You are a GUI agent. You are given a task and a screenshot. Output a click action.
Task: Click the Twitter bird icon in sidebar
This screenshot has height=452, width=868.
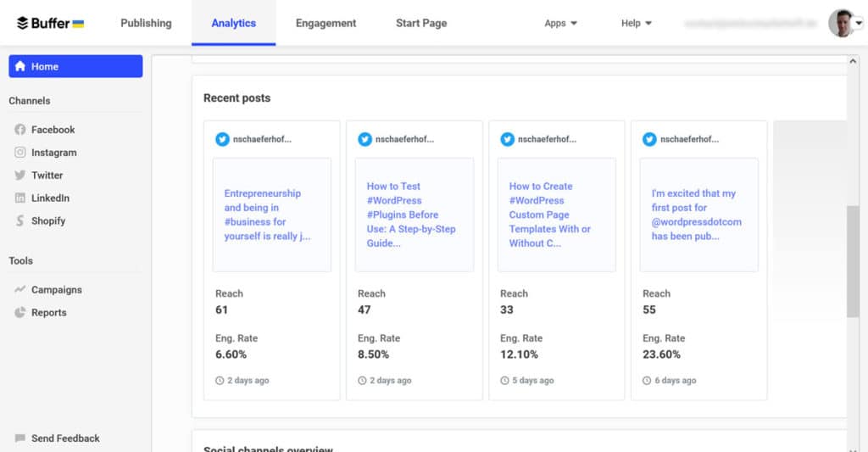pos(20,175)
